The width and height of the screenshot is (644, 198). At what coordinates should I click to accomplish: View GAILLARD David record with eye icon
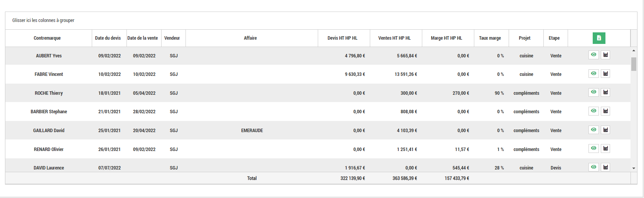[x=593, y=130]
